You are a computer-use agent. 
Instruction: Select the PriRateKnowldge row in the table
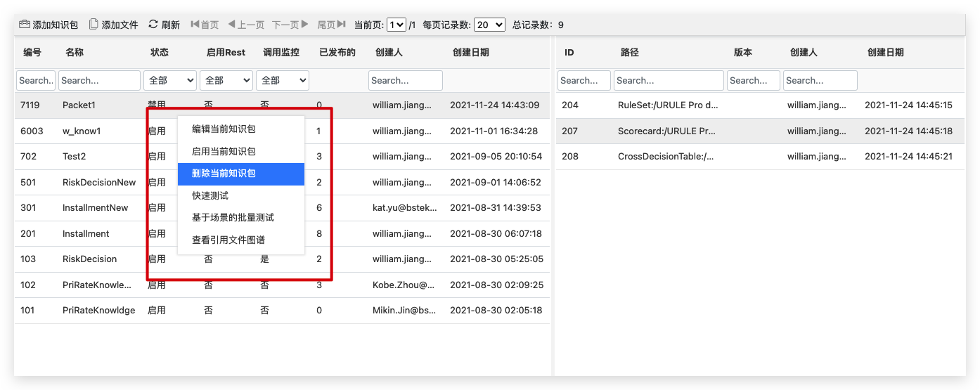(98, 311)
